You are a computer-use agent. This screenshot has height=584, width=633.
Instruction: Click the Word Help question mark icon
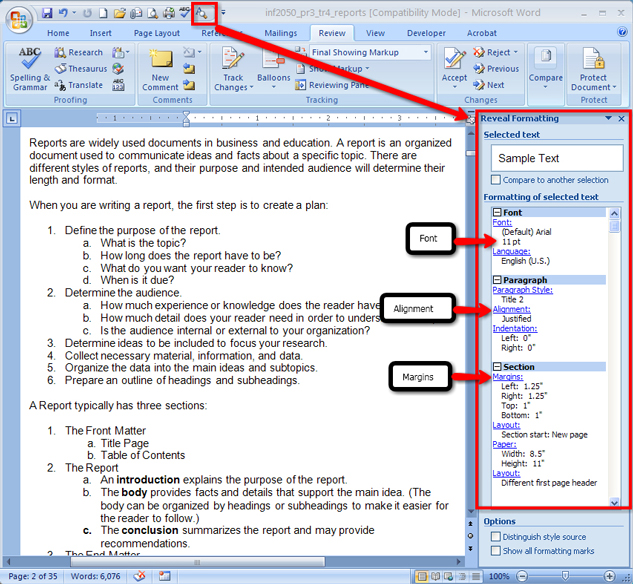[x=622, y=32]
